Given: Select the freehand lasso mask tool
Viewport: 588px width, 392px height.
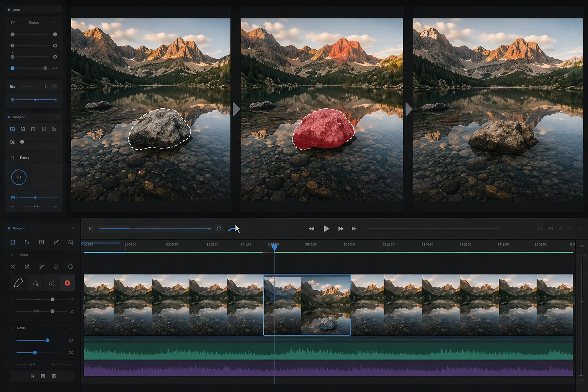Looking at the screenshot, I should [18, 283].
